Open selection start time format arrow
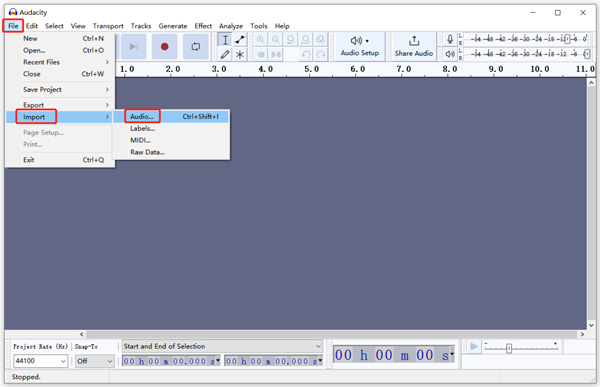The image size is (600, 387). click(x=218, y=361)
